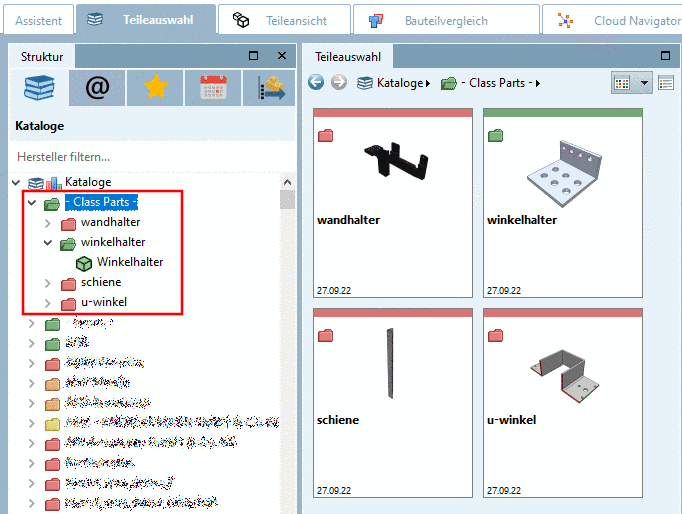This screenshot has height=514, width=682.
Task: Click the green folder icon on winkelhalter card
Action: (495, 136)
